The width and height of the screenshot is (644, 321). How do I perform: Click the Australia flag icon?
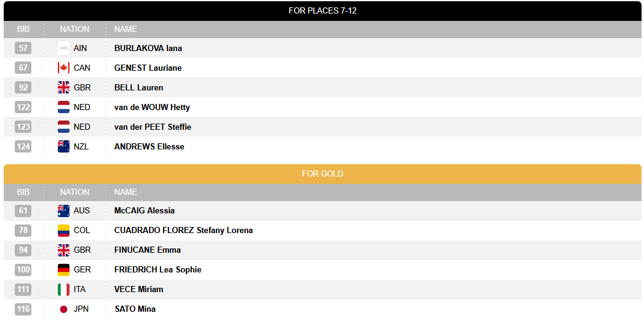click(63, 210)
